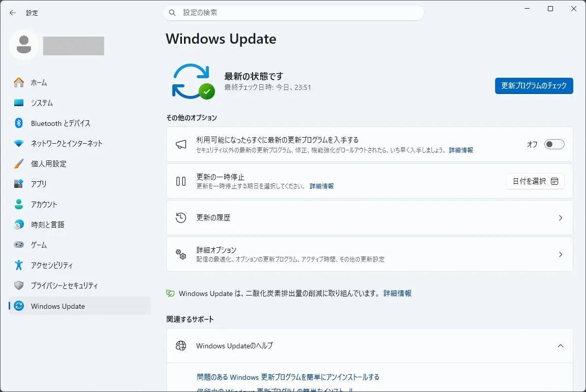
Task: Select Windows Update in the sidebar
Action: tap(80, 306)
